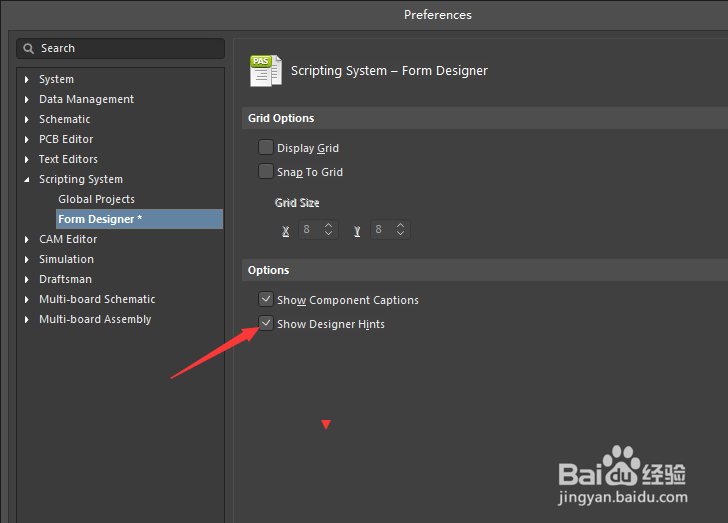Click the magnifier icon in Search box

[x=28, y=48]
